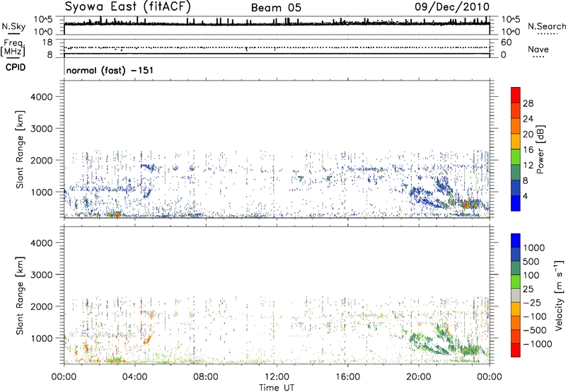
Task: Click the "28" value on Power colorbar
Action: coord(528,103)
